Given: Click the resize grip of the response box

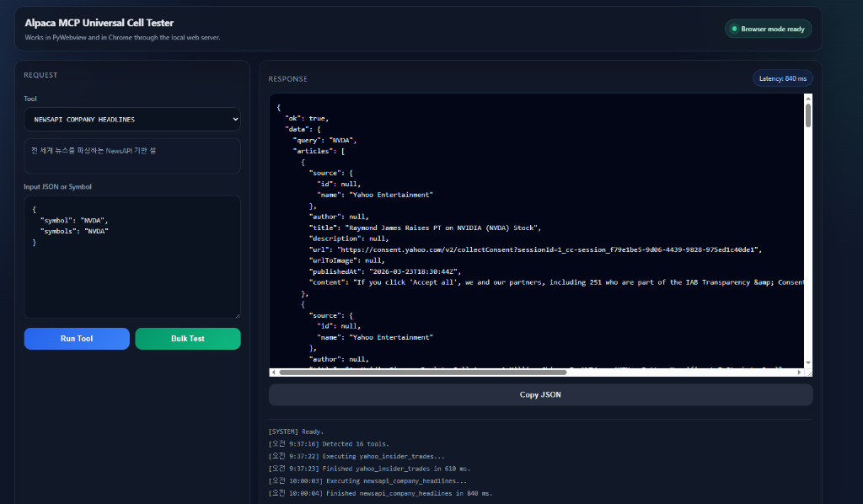Looking at the screenshot, I should click(808, 373).
